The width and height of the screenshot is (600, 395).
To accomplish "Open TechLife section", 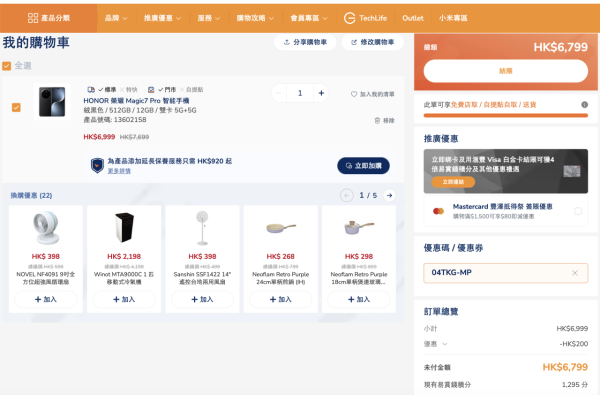I will pyautogui.click(x=365, y=18).
